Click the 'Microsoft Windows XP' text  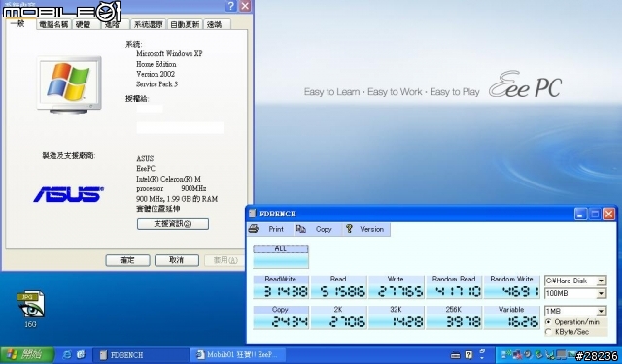point(169,53)
